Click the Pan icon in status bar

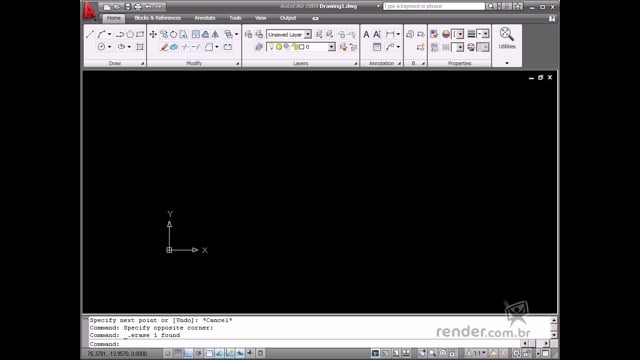tap(422, 353)
